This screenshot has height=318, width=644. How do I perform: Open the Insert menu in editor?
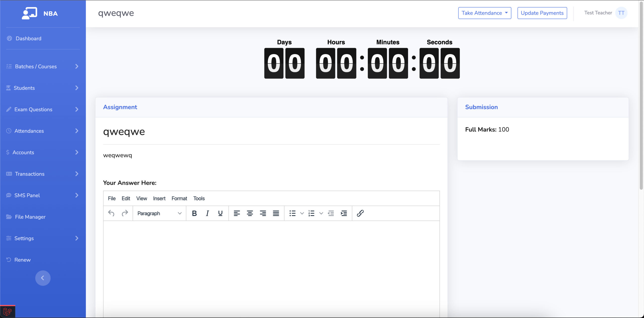(x=159, y=198)
